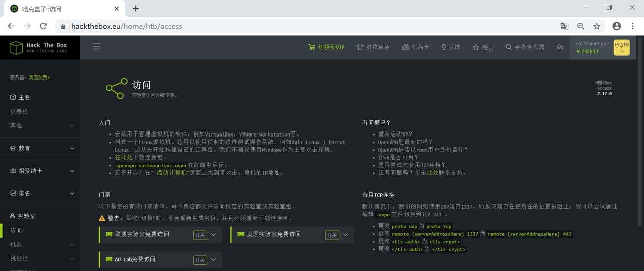The width and height of the screenshot is (644, 271).
Task: Click the Hack The Box logo
Action: [x=38, y=48]
